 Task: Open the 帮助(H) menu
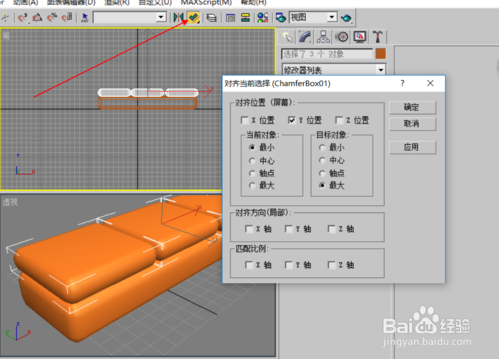(253, 3)
